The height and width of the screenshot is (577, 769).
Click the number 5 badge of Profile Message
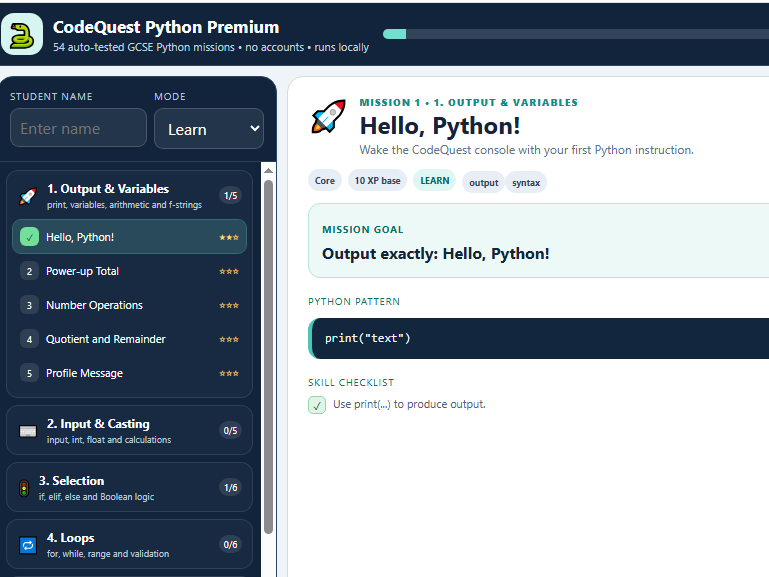coord(29,374)
